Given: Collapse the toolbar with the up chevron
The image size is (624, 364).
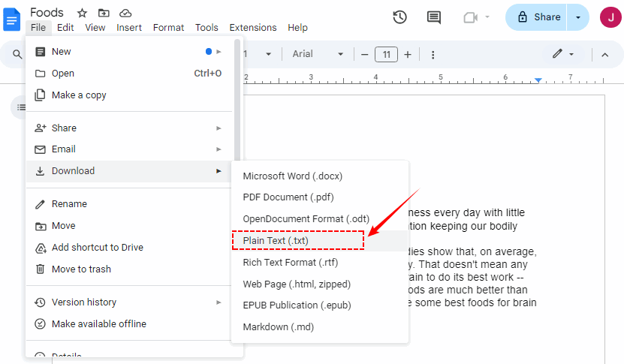Looking at the screenshot, I should click(x=605, y=55).
